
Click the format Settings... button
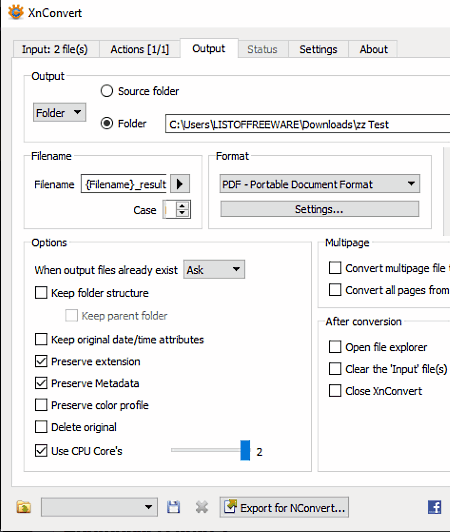click(319, 209)
